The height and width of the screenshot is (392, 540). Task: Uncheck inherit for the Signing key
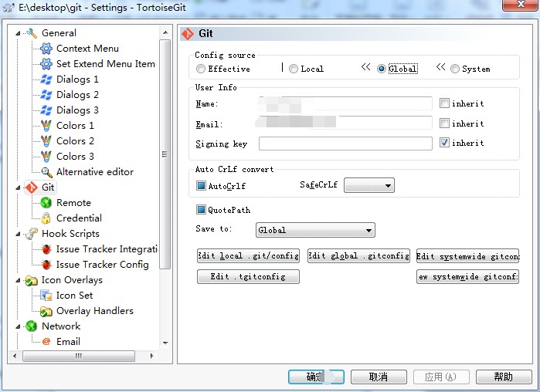444,143
